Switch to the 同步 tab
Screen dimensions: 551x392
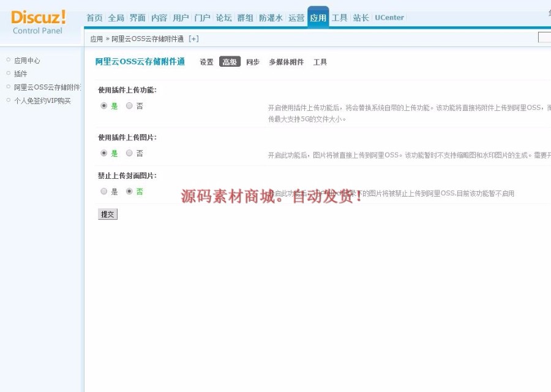[x=253, y=62]
